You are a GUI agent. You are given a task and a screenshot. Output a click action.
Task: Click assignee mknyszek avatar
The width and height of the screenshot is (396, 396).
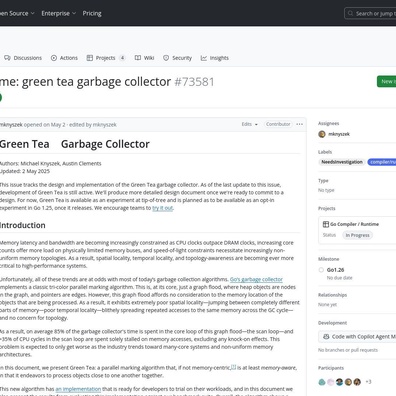[x=322, y=134]
